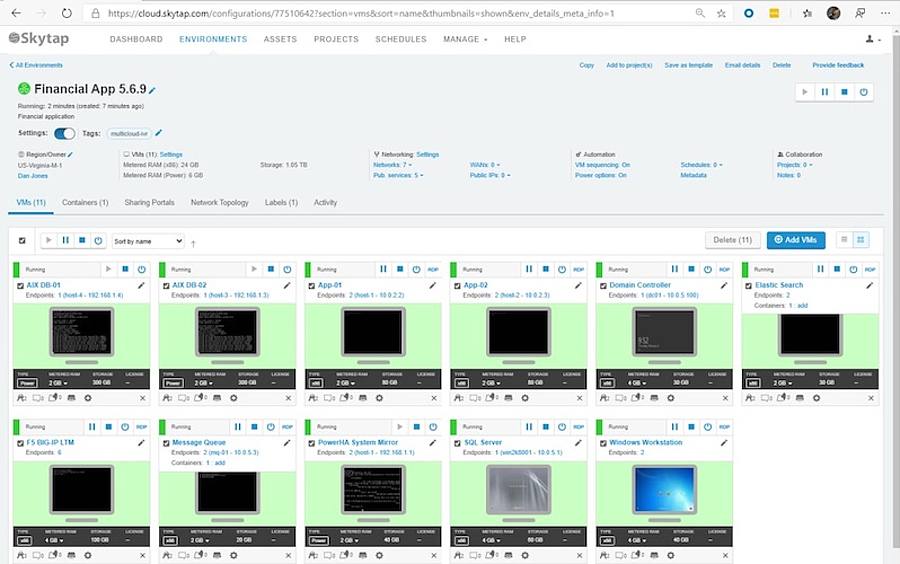Open the Windows Workstation screen thumbnail
Image resolution: width=900 pixels, height=564 pixels.
pyautogui.click(x=664, y=489)
